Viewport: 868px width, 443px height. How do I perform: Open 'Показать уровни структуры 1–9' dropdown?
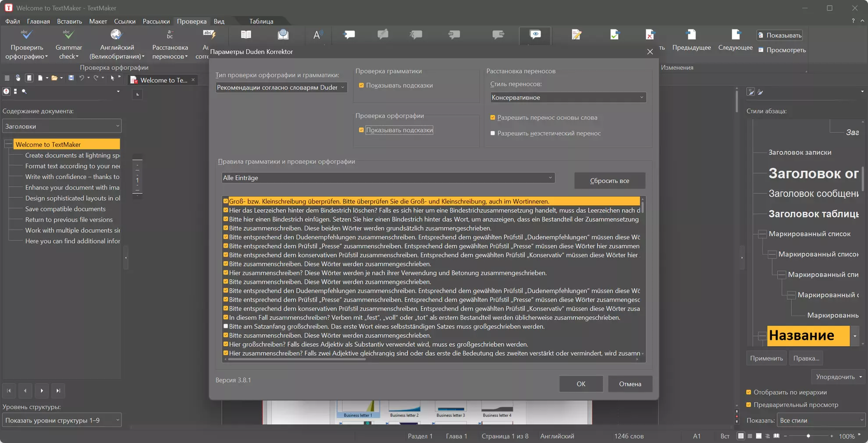pyautogui.click(x=62, y=420)
